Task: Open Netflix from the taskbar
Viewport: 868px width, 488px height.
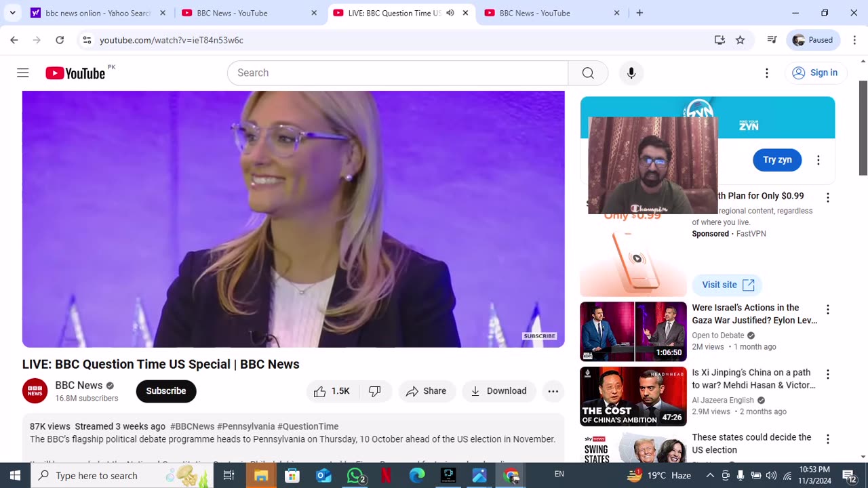Action: point(386,475)
